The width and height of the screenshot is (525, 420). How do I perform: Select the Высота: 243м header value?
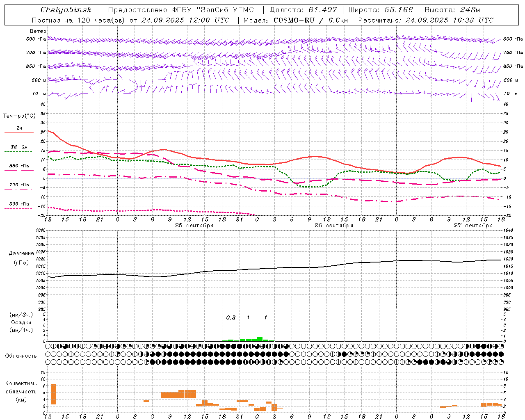coord(452,10)
